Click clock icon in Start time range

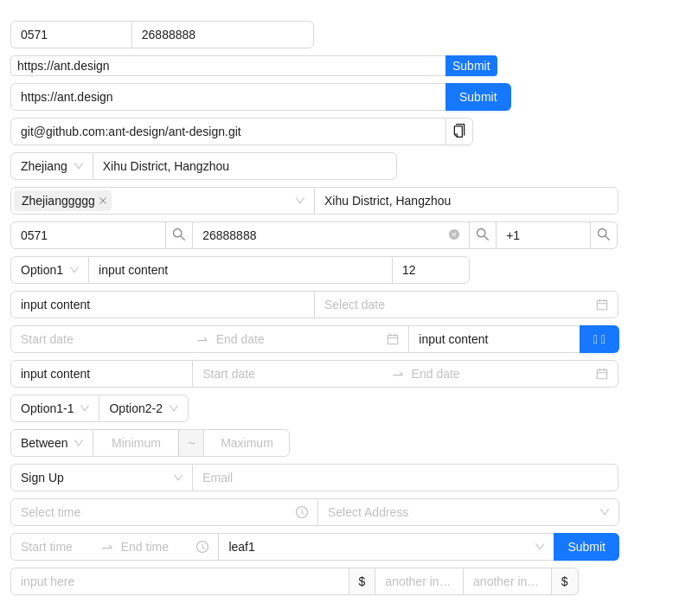pos(202,547)
